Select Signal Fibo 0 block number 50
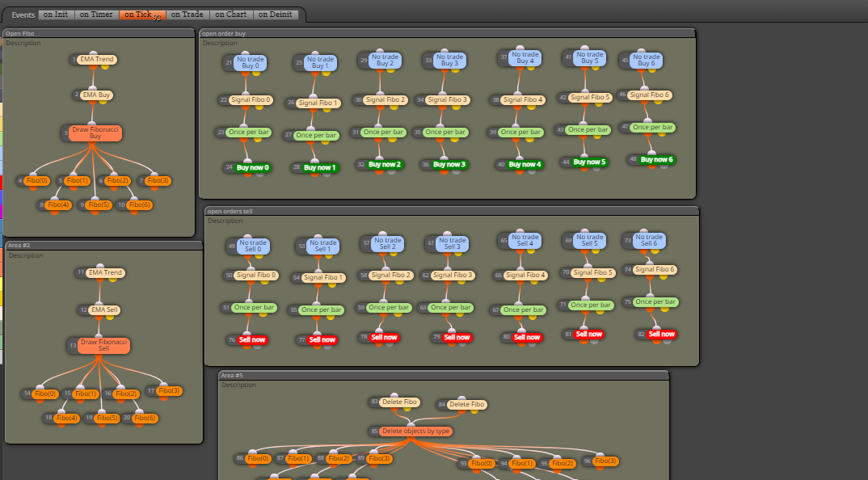This screenshot has height=480, width=868. 256,275
